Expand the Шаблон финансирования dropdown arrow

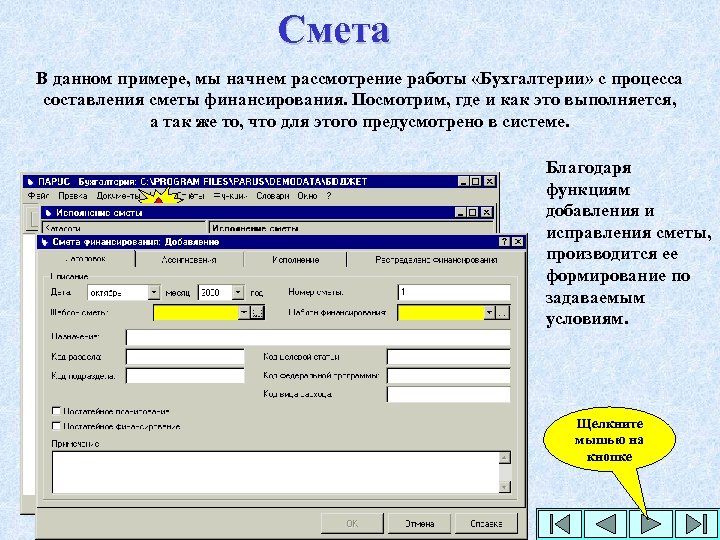coord(489,313)
